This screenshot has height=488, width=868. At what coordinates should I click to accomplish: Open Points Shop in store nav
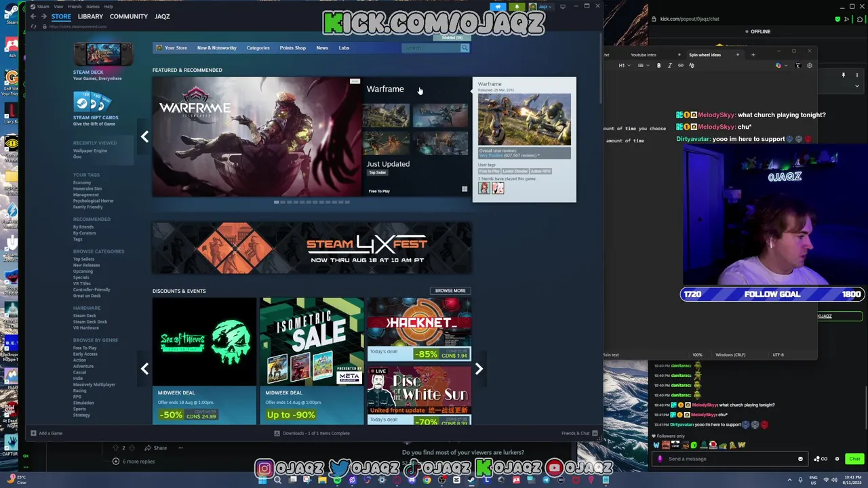[x=293, y=48]
